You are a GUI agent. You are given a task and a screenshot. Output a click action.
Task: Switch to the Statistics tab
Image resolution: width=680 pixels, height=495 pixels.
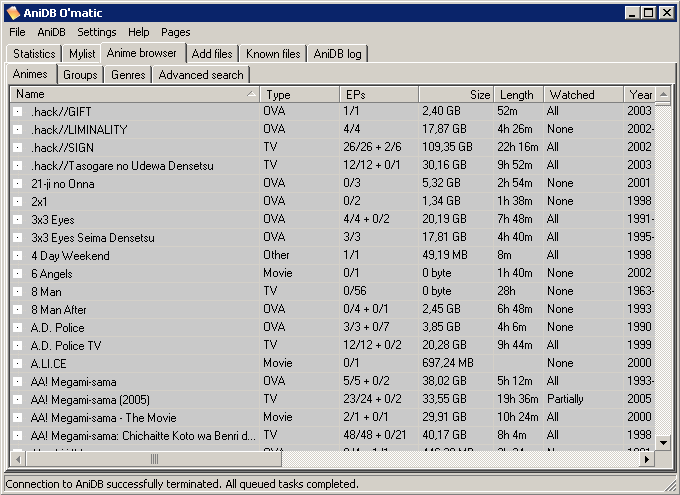click(x=34, y=54)
